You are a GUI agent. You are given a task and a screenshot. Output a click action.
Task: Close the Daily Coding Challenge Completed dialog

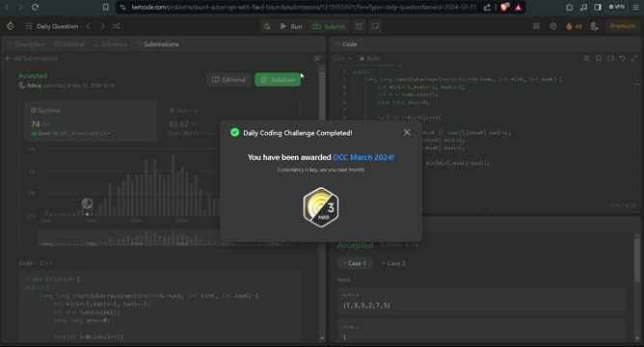(407, 132)
